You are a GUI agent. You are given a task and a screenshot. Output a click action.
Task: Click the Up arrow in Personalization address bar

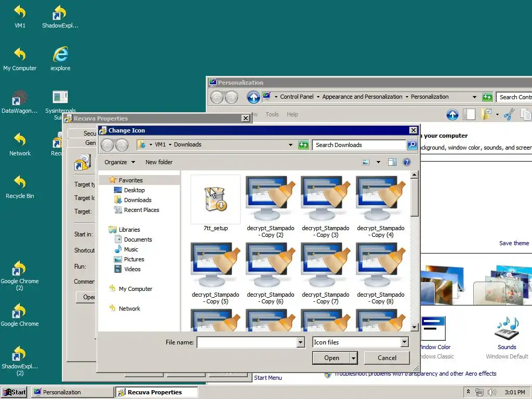pyautogui.click(x=253, y=97)
